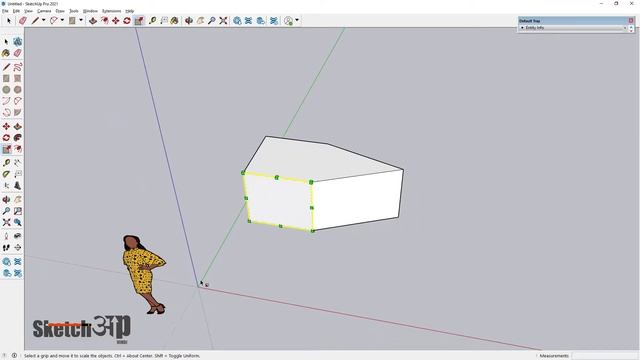The image size is (640, 360).
Task: Click the info circle icon in status bar
Action: 14,356
